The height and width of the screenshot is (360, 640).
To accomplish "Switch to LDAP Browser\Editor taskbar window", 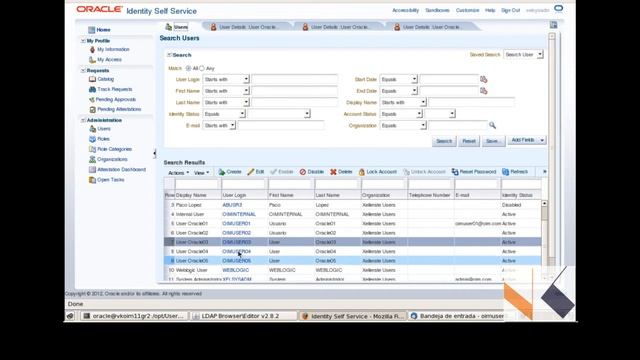I will coord(244,316).
